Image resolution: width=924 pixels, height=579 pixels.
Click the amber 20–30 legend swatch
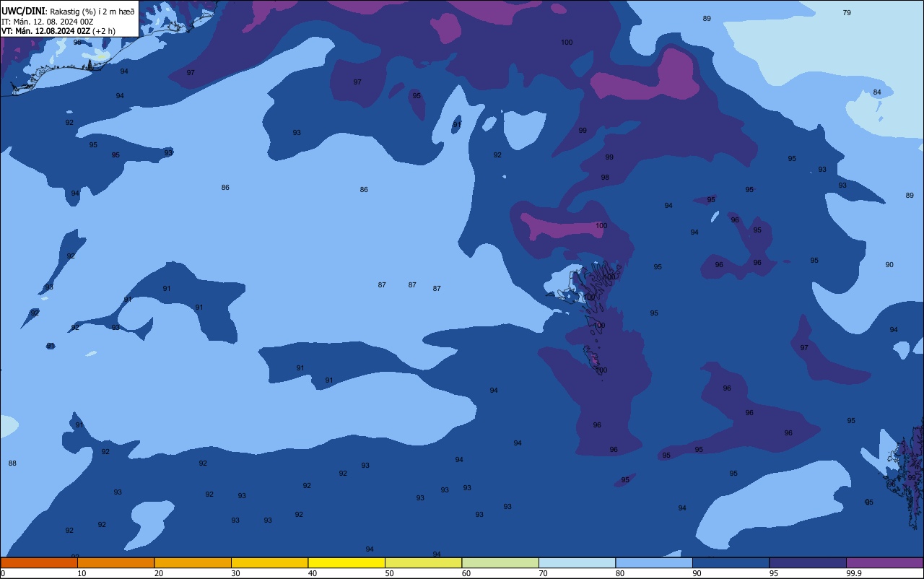[x=193, y=562]
